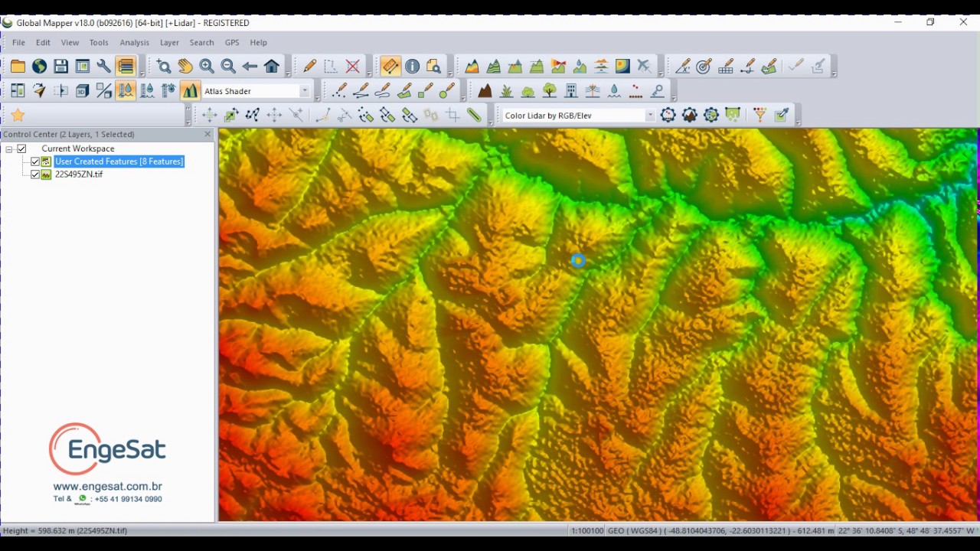Click the green ruler measure icon in third toolbar
The width and height of the screenshot is (980, 551).
474,116
